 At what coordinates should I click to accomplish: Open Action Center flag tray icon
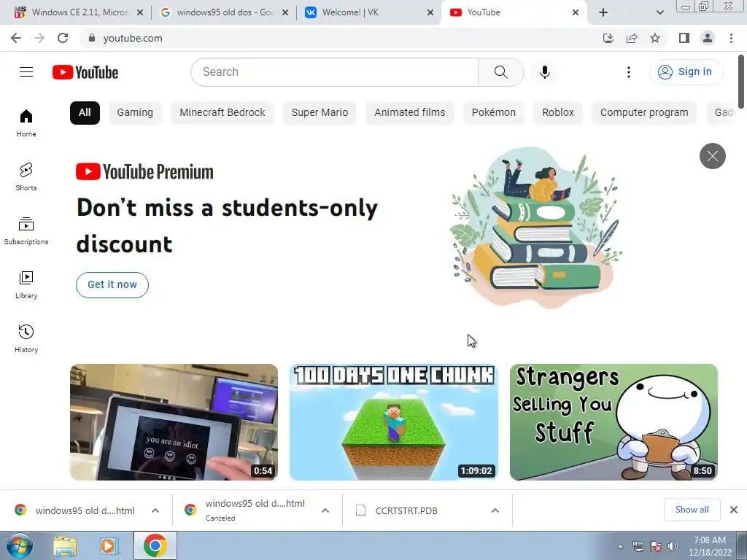[656, 546]
